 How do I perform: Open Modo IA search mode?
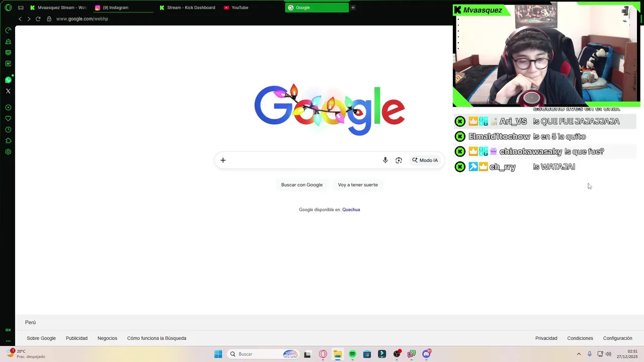425,160
